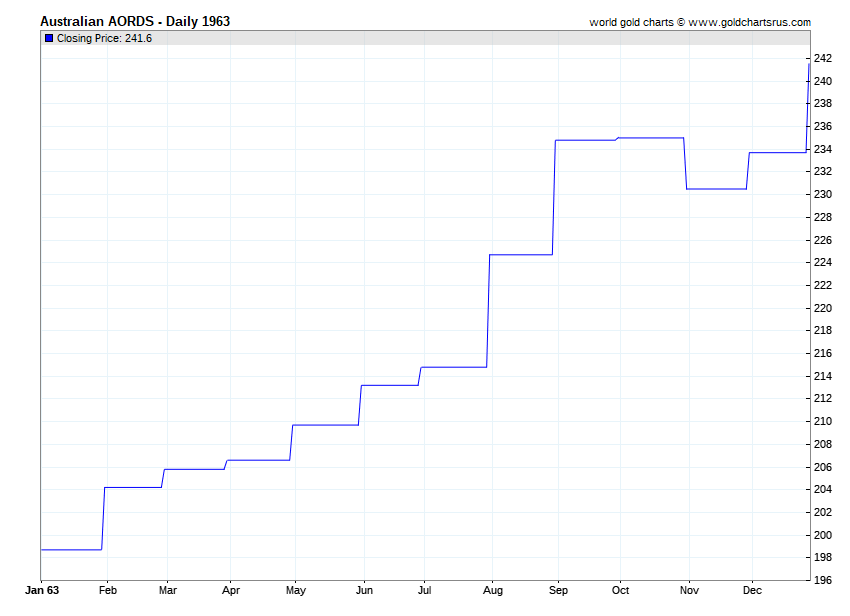Click the blue Closing Price legend square
This screenshot has height=616, width=850.
(x=49, y=38)
